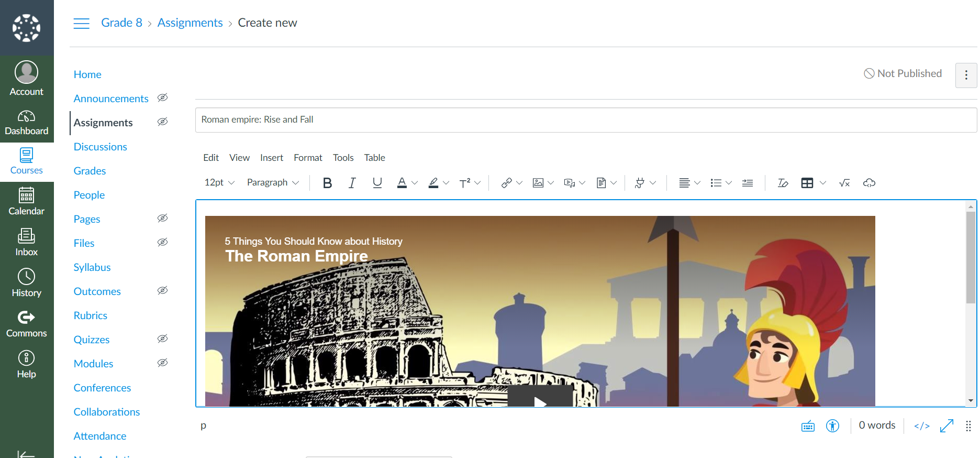Screen dimensions: 980x458
Task: Click the insert image icon
Action: [538, 183]
